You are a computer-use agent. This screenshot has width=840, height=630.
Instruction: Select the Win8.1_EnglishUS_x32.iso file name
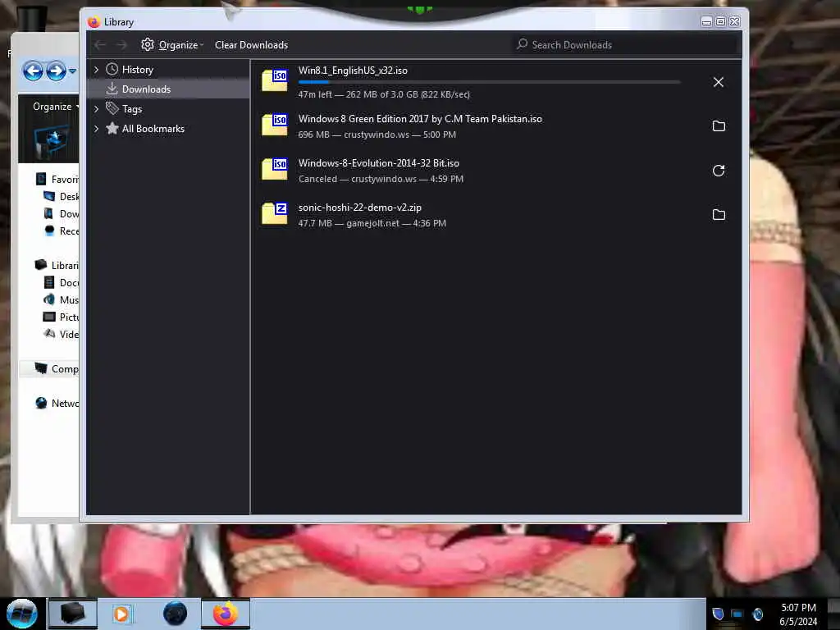(x=353, y=71)
